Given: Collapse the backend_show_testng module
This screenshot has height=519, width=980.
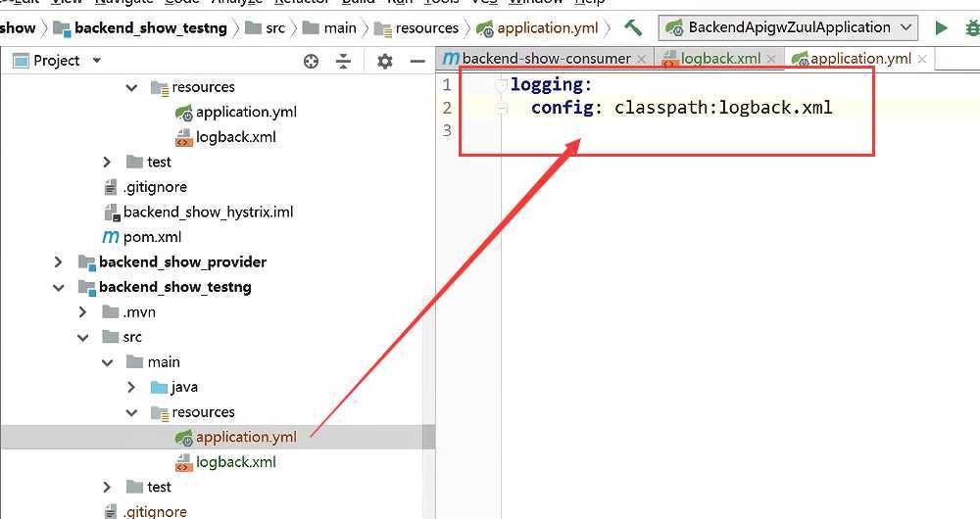Looking at the screenshot, I should click(58, 287).
